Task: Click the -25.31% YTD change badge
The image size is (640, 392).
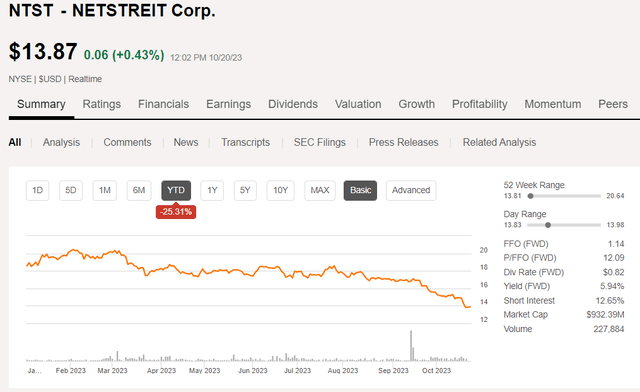Action: [176, 212]
